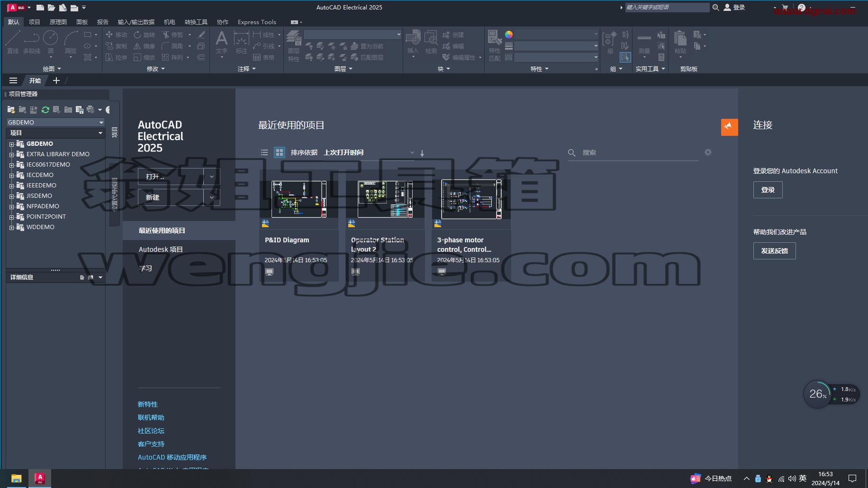The width and height of the screenshot is (868, 488).
Task: Click the 镜像 mirror tool
Action: 145,46
